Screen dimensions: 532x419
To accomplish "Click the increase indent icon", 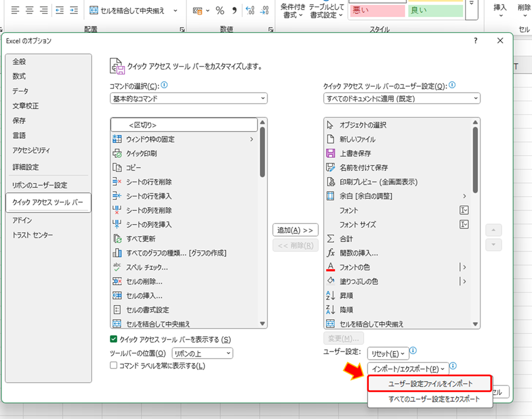I will [74, 10].
